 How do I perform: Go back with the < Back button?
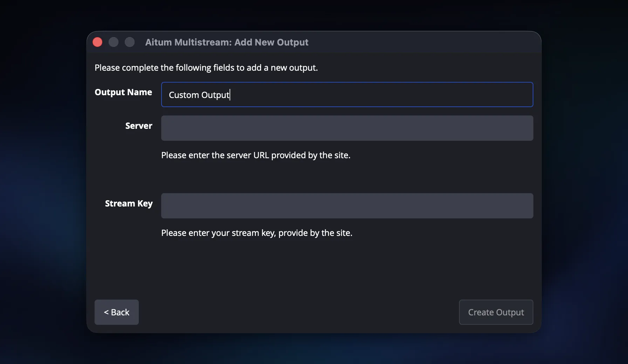coord(117,312)
